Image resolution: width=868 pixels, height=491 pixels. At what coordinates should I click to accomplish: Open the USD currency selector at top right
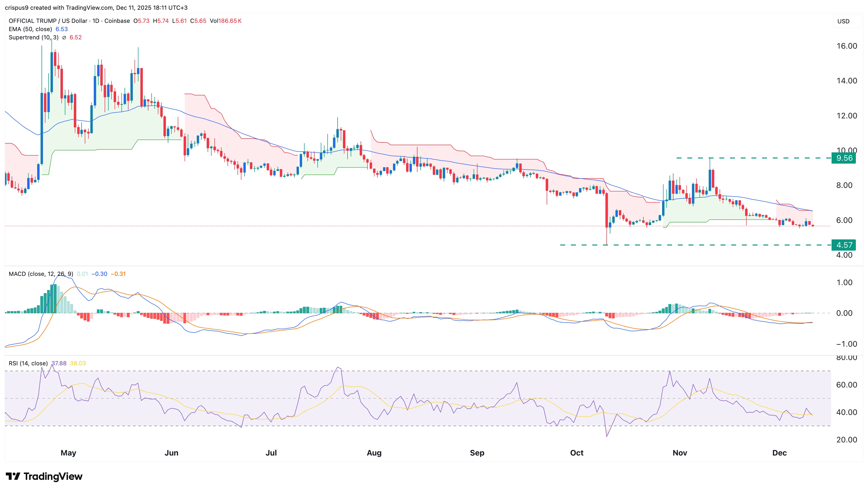[844, 21]
